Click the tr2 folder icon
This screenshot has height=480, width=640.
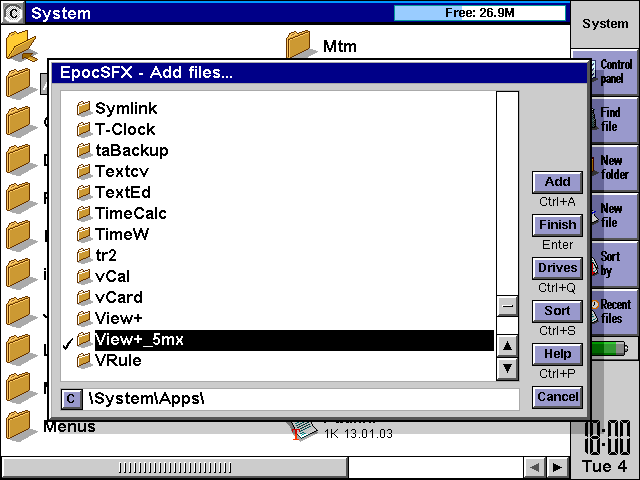click(x=84, y=255)
